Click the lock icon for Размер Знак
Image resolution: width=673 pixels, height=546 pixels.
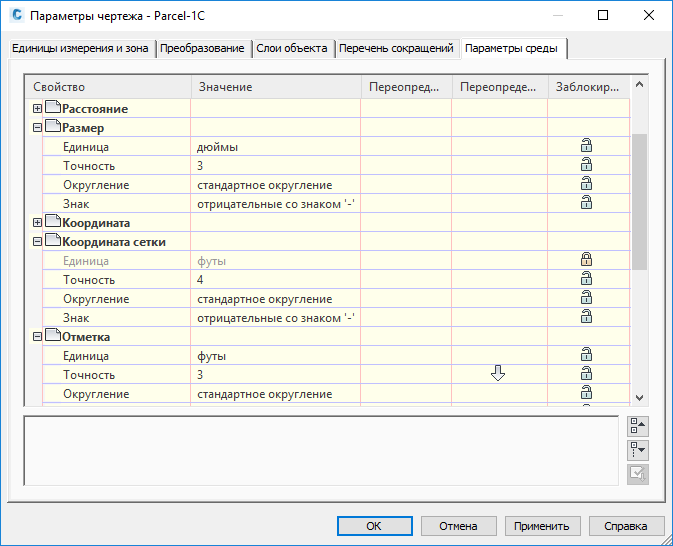click(587, 203)
